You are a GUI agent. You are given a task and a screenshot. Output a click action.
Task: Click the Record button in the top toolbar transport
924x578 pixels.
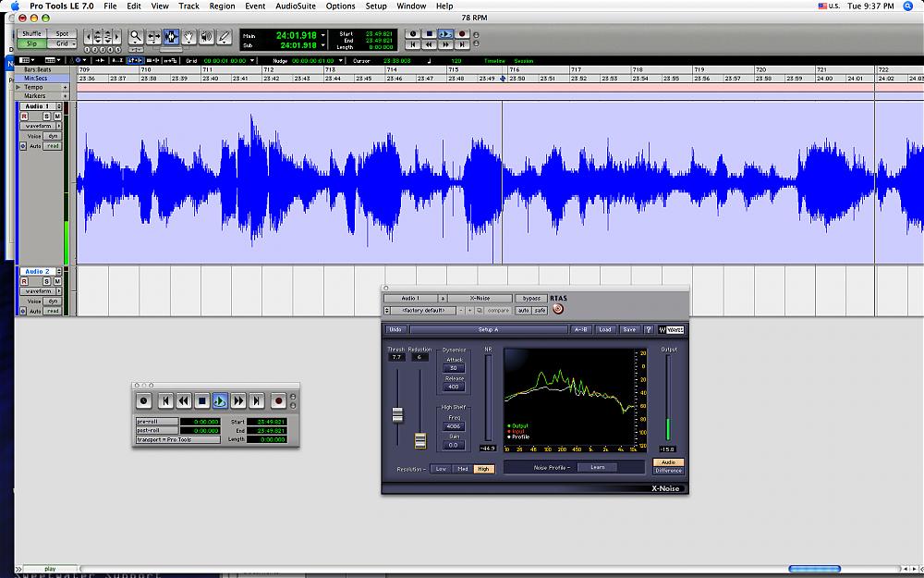(463, 34)
